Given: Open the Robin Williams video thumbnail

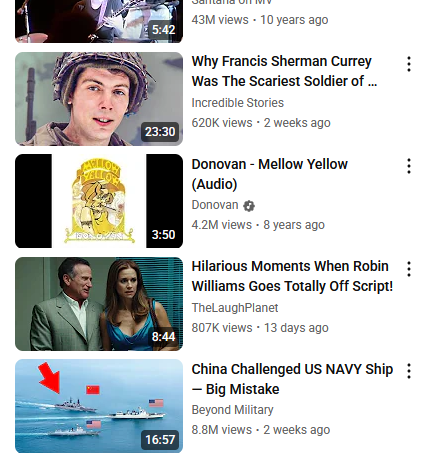Looking at the screenshot, I should coord(99,304).
